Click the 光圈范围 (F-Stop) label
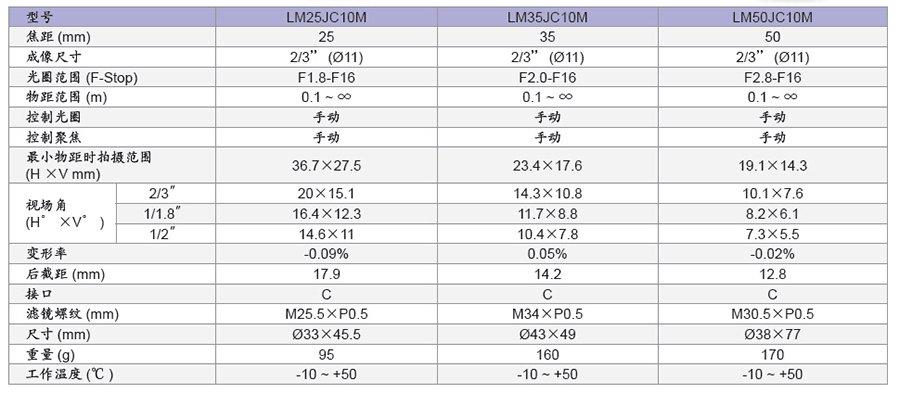Viewport: 900px width, 393px height. [x=82, y=77]
